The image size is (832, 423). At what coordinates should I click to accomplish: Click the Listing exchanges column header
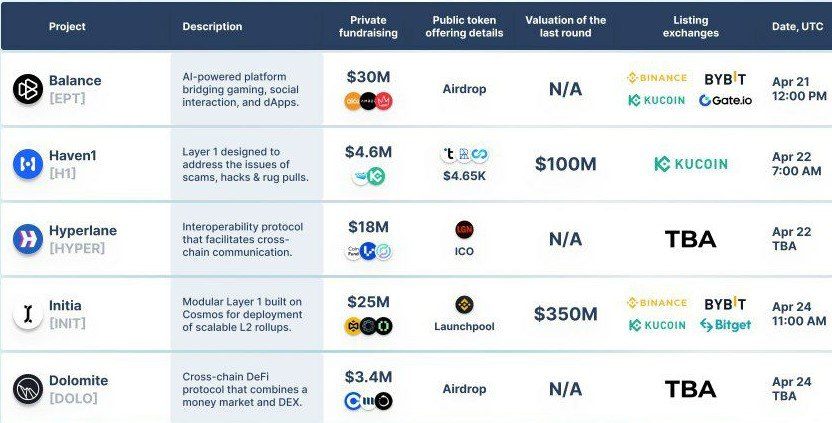[x=690, y=26]
